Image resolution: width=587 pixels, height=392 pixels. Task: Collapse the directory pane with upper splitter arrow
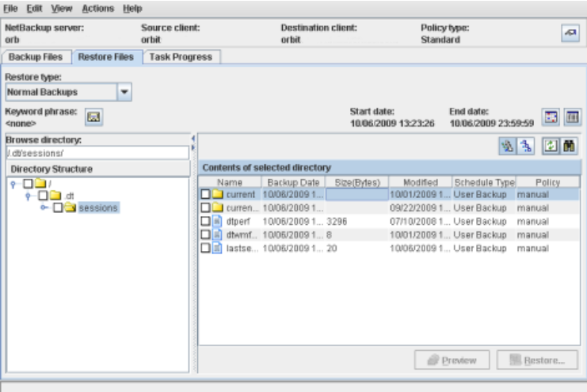pyautogui.click(x=193, y=139)
